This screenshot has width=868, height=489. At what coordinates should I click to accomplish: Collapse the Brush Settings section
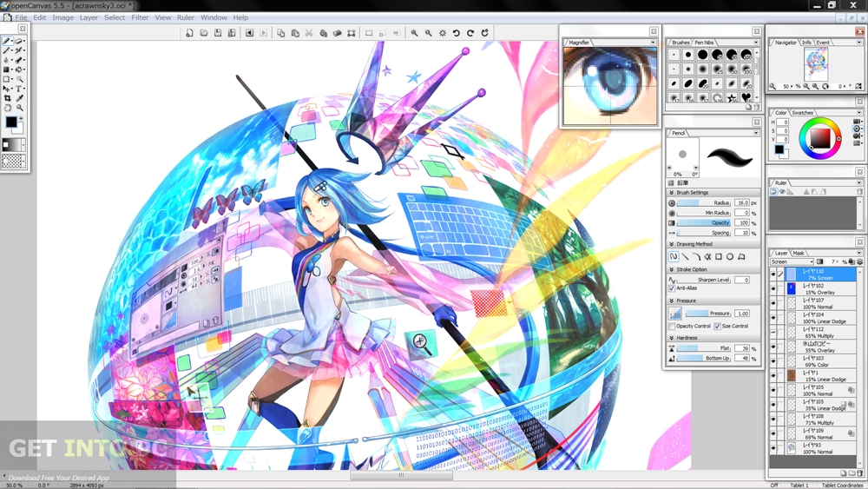tap(672, 192)
